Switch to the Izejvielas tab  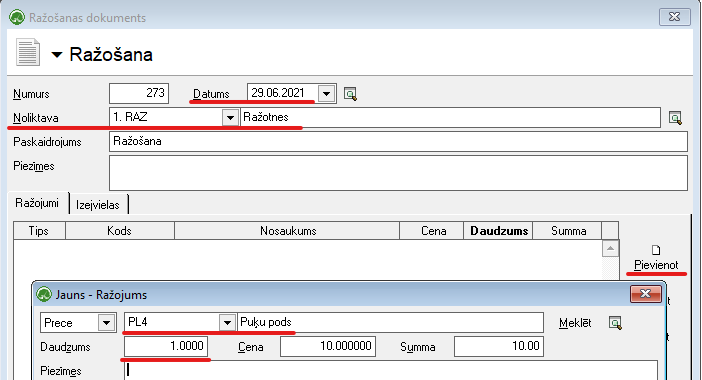[98, 205]
